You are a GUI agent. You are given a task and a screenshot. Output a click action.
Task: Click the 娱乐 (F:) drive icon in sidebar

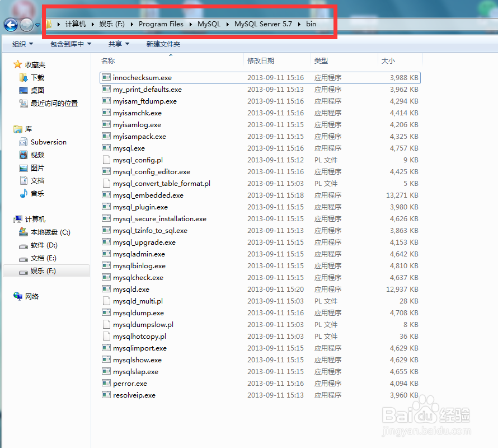pyautogui.click(x=23, y=272)
